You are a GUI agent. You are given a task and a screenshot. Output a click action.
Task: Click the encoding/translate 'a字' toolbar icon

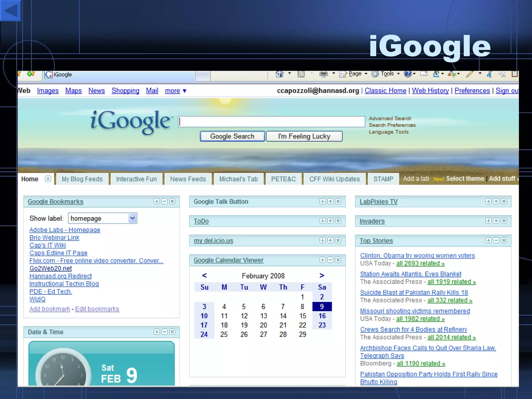452,74
